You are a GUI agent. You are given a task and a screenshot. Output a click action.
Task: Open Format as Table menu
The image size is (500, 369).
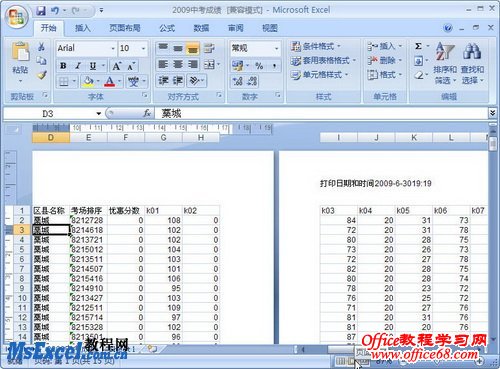click(x=323, y=60)
